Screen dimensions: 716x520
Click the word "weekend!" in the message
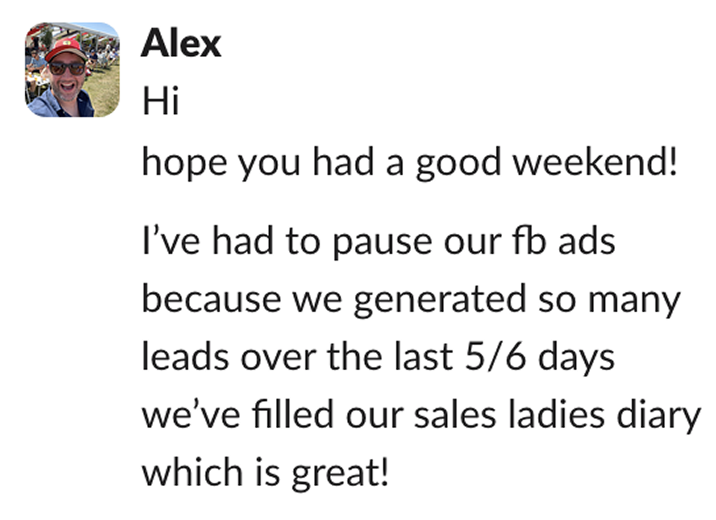click(x=595, y=161)
